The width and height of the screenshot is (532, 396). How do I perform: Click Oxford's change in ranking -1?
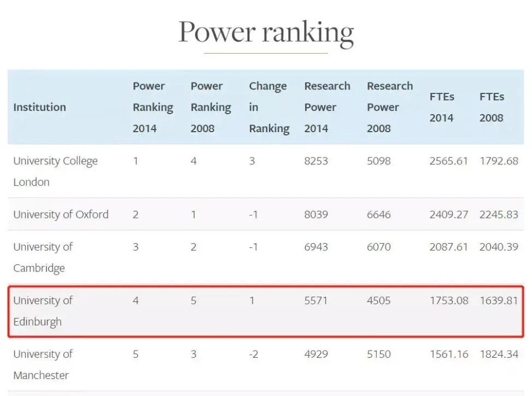click(x=253, y=214)
